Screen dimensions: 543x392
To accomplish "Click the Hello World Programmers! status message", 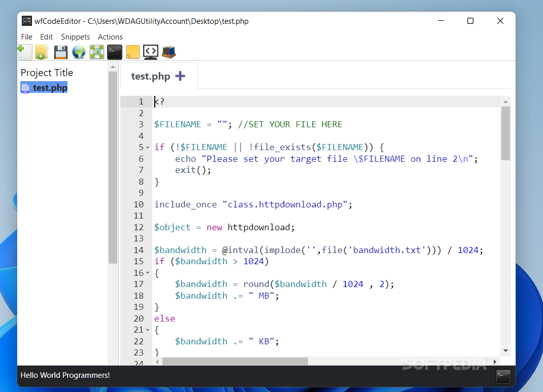I will pyautogui.click(x=65, y=375).
